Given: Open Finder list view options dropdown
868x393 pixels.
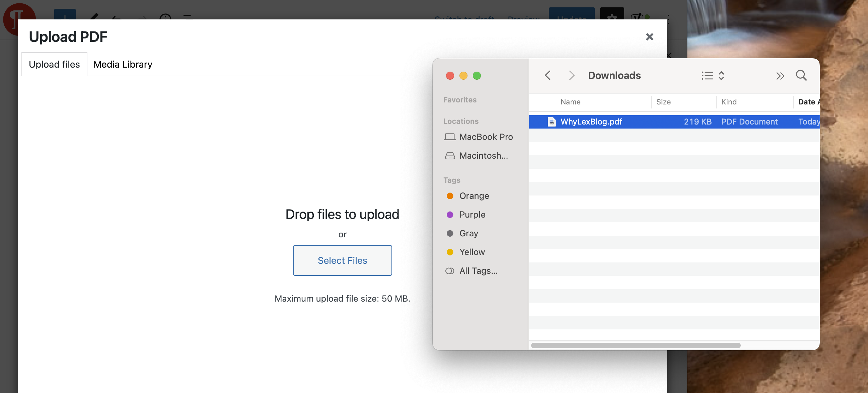Looking at the screenshot, I should point(713,75).
